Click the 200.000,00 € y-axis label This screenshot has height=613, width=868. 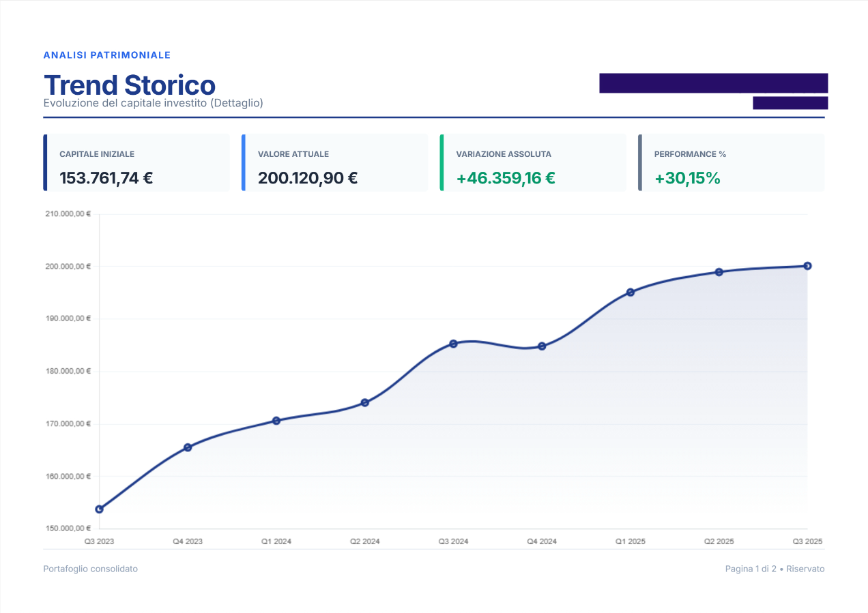tap(68, 267)
